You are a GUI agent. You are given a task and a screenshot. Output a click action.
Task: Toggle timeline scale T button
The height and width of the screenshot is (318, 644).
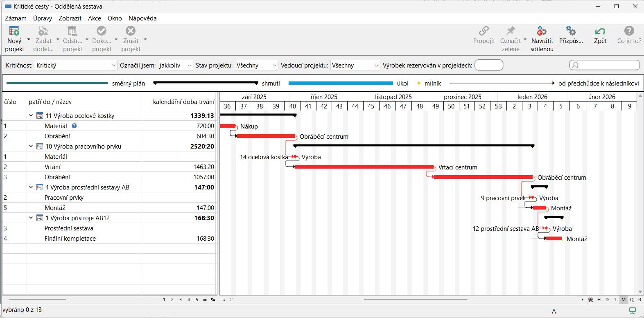click(615, 300)
